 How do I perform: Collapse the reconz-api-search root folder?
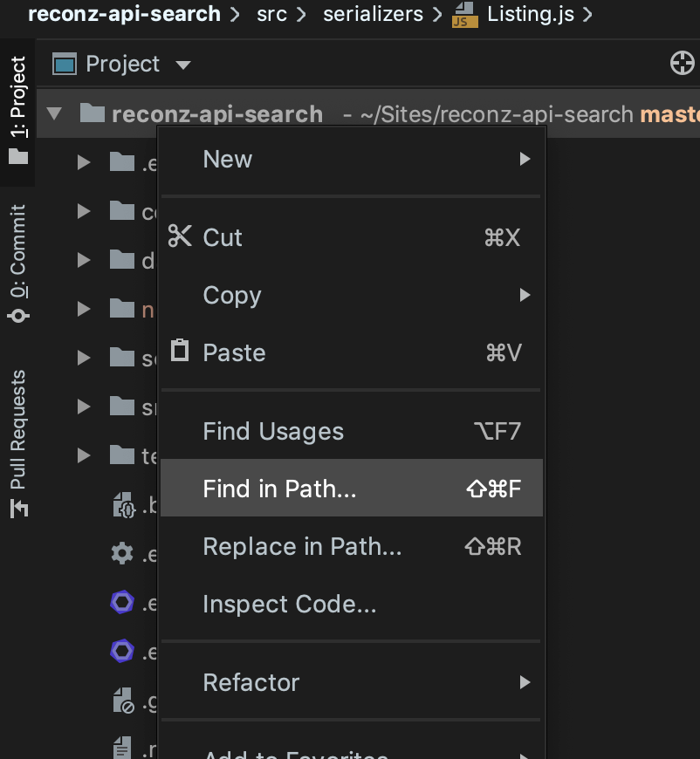[55, 113]
